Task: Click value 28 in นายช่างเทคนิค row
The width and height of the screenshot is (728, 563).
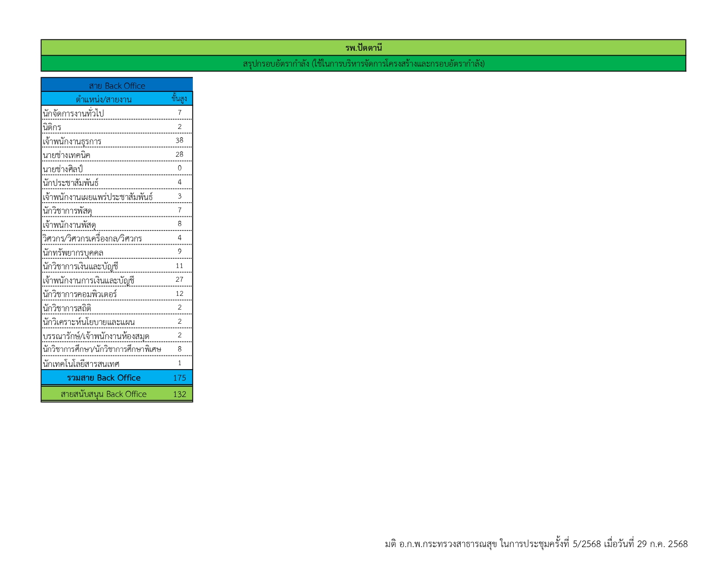Action: pos(180,154)
